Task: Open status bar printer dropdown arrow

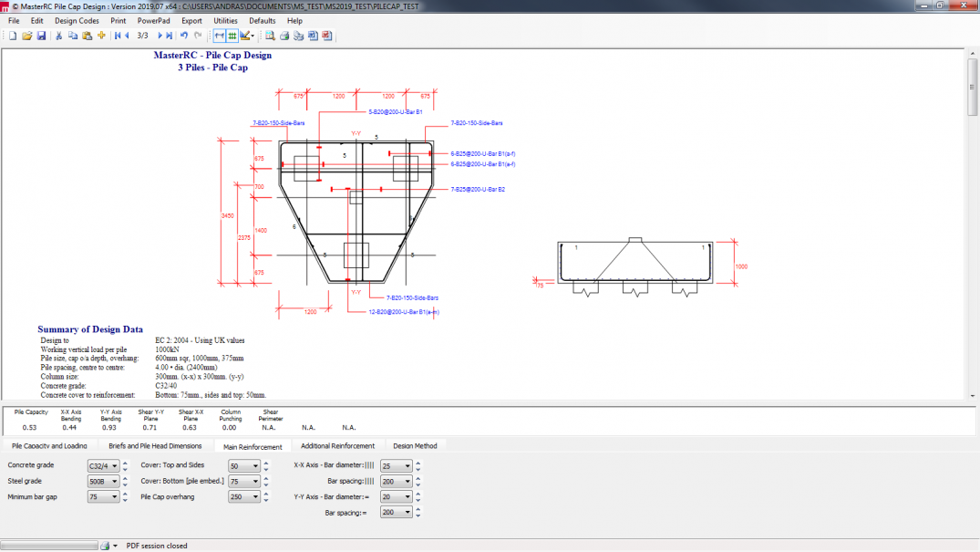Action: [x=115, y=546]
